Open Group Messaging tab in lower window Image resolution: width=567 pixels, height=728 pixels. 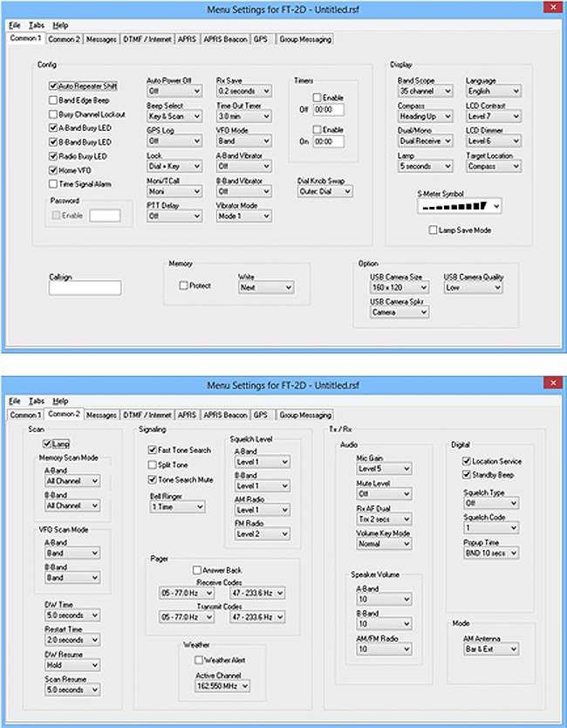[305, 416]
